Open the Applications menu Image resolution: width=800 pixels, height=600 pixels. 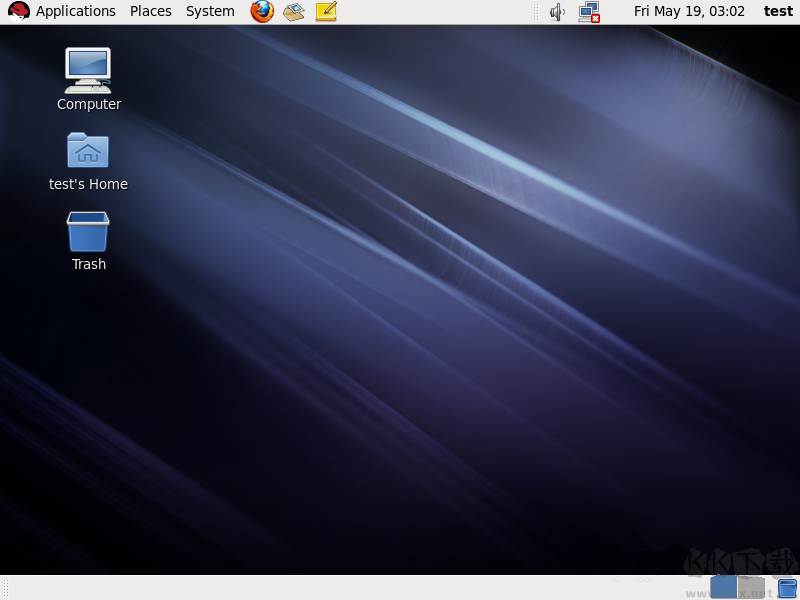pos(75,11)
